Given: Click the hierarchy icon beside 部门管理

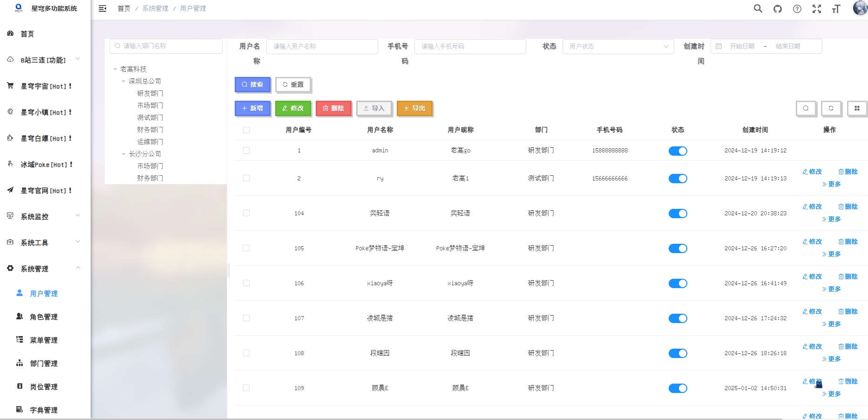Looking at the screenshot, I should tap(20, 363).
